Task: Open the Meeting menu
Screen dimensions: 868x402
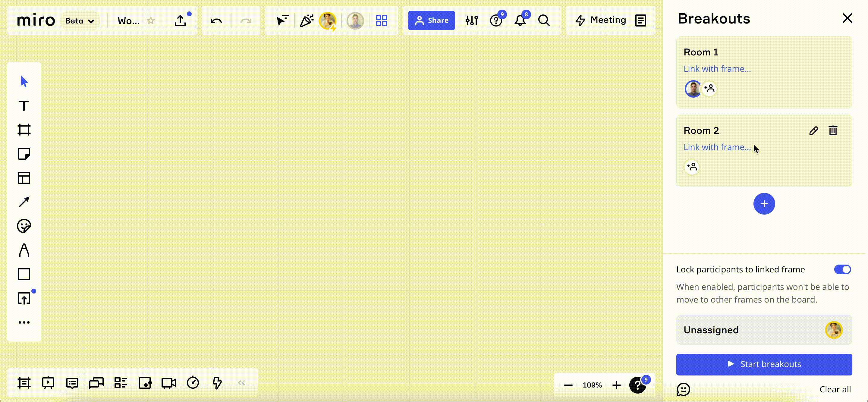Action: click(601, 20)
